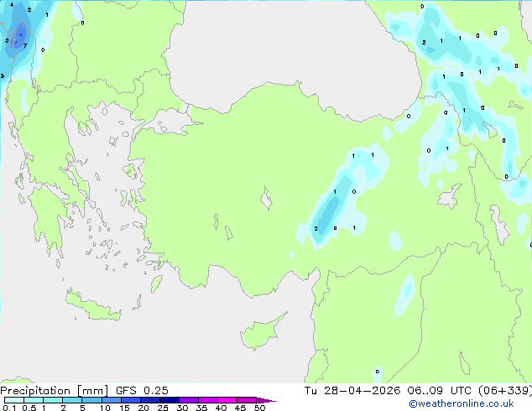532x411 pixels.
Task: Click the 45–50 mm legend swatch
Action: (247, 400)
